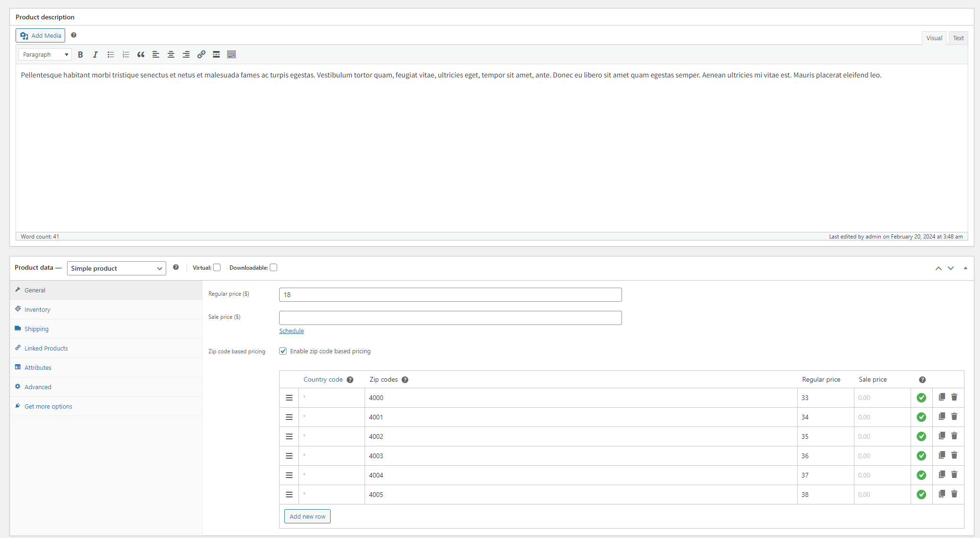Align text center
The height and width of the screenshot is (538, 980).
[171, 55]
